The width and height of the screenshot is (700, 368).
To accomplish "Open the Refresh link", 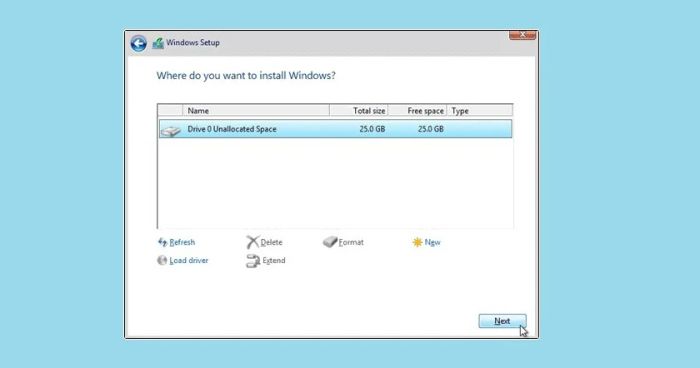I will [182, 242].
